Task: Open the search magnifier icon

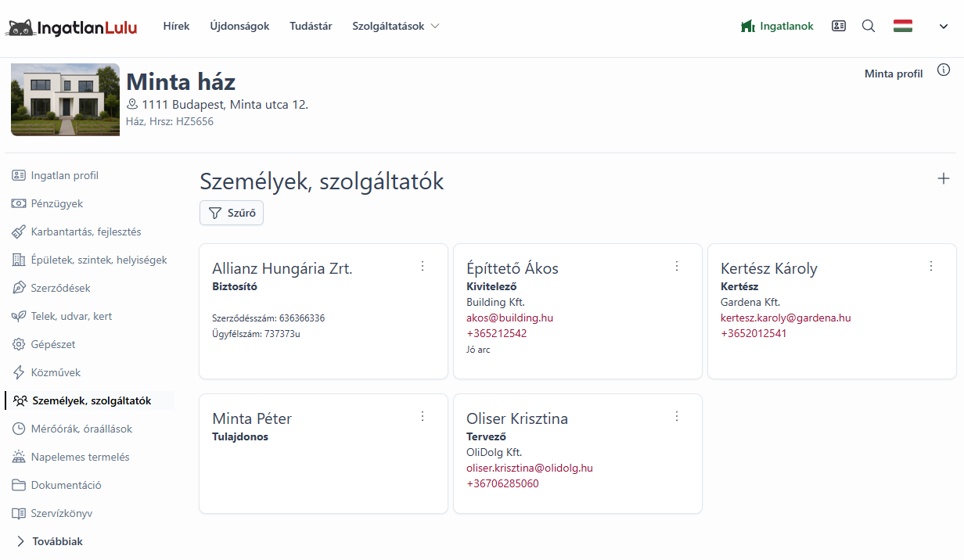Action: coord(869,26)
